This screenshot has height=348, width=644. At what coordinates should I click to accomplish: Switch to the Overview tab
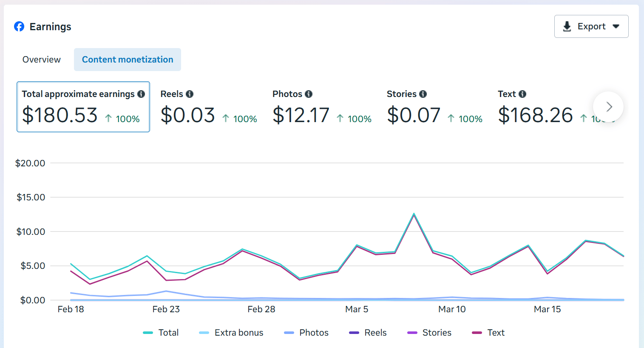(x=42, y=60)
